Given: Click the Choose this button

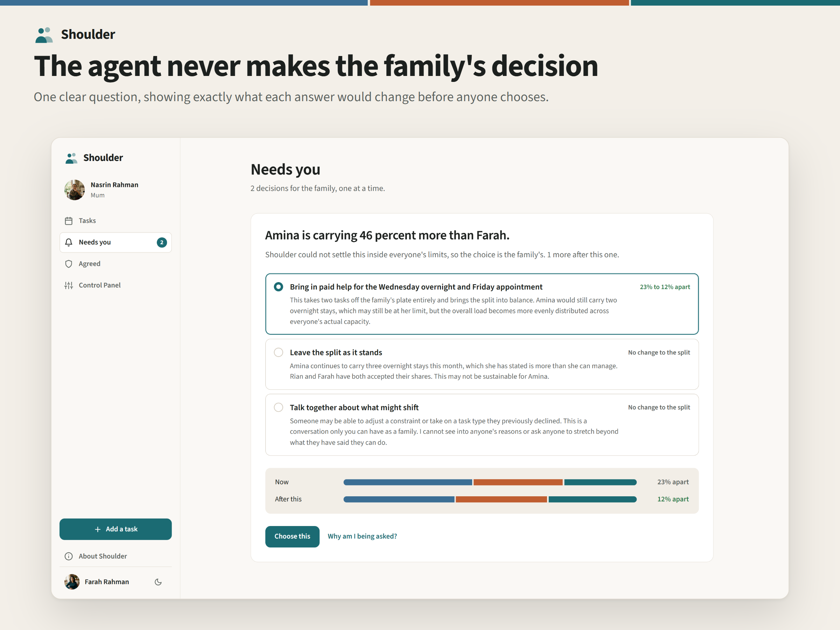Looking at the screenshot, I should [292, 537].
